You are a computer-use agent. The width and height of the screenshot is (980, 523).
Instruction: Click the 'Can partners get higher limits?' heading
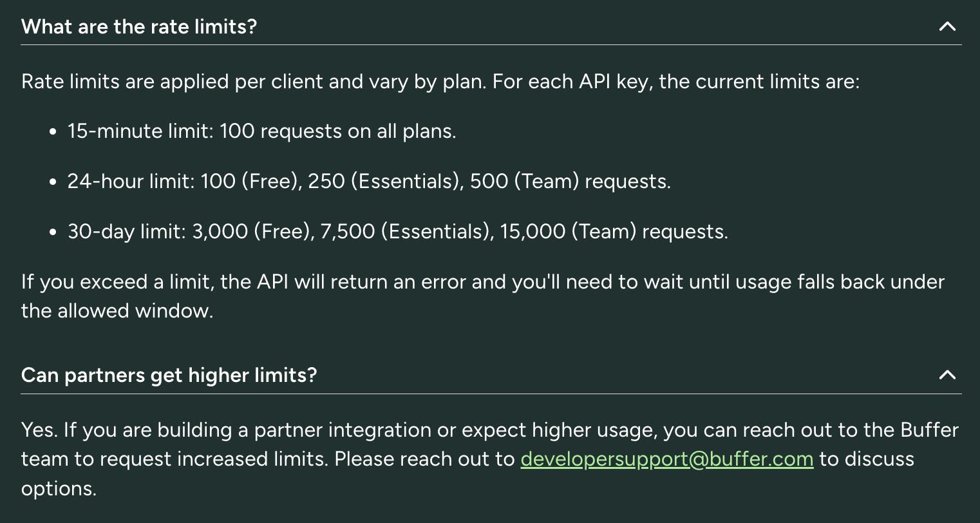tap(169, 375)
